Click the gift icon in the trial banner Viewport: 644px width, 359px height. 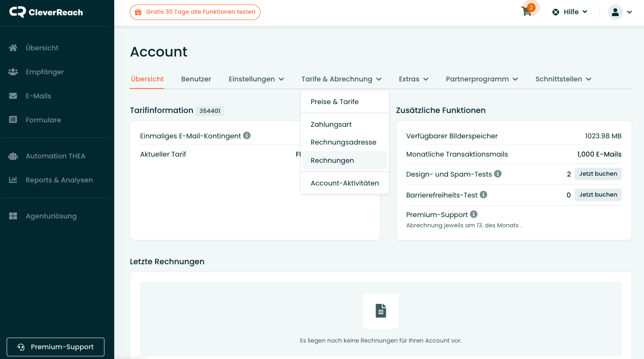[138, 12]
